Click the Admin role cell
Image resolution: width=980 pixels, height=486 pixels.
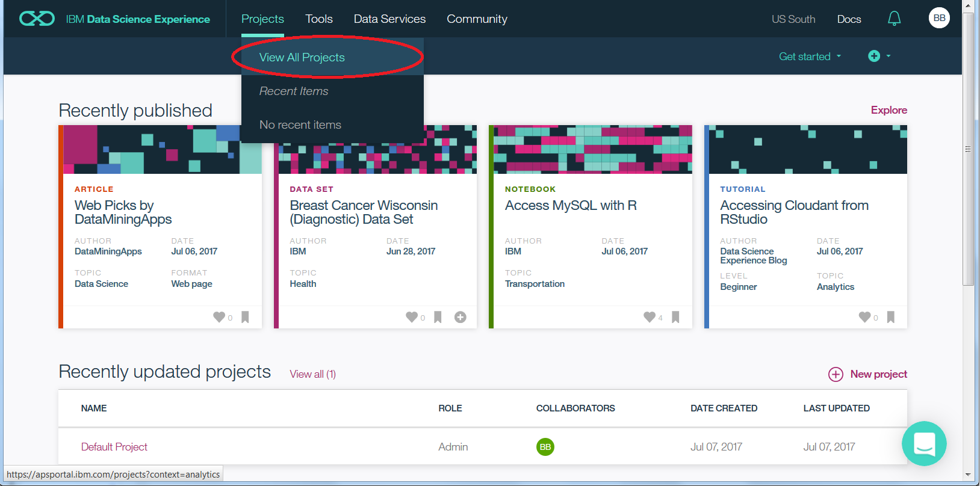tap(453, 447)
